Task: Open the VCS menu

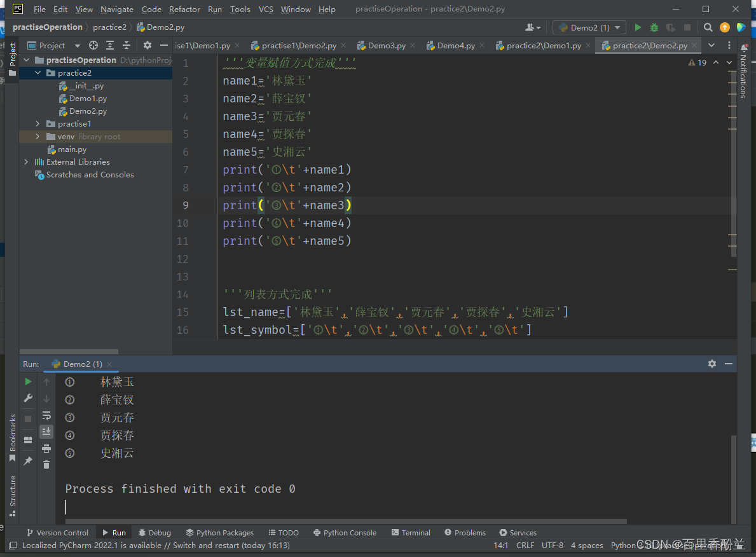Action: pos(266,9)
